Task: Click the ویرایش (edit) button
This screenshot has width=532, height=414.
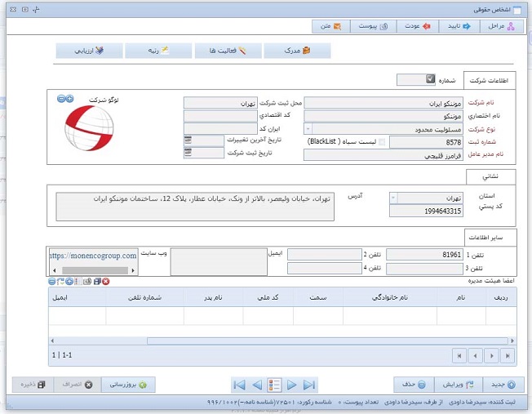Action: (458, 385)
